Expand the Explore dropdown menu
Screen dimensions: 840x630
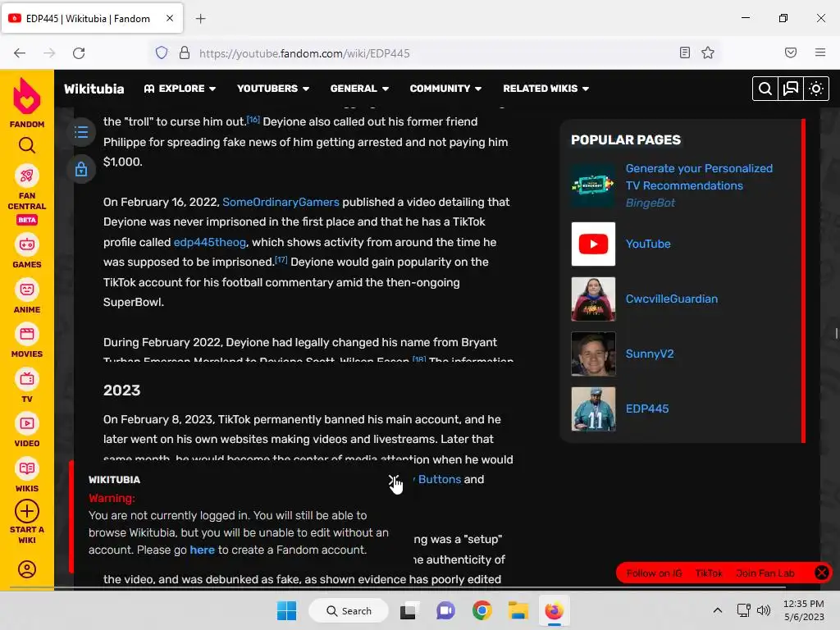pyautogui.click(x=180, y=89)
